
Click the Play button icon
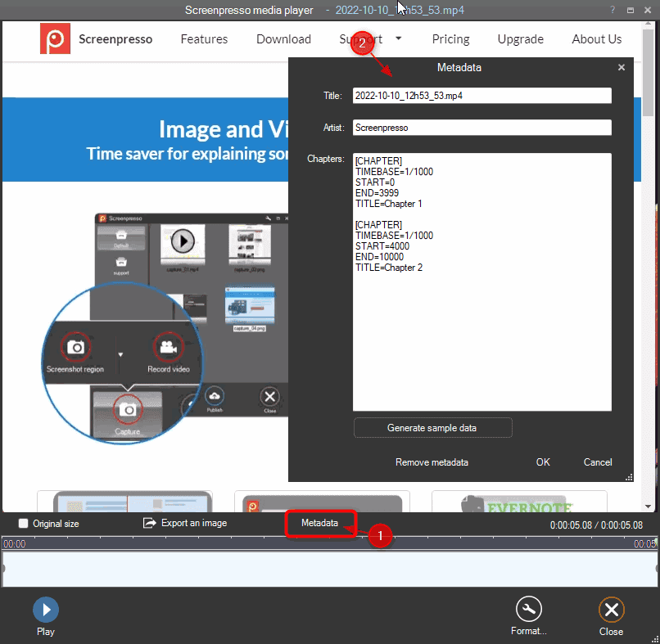[46, 610]
